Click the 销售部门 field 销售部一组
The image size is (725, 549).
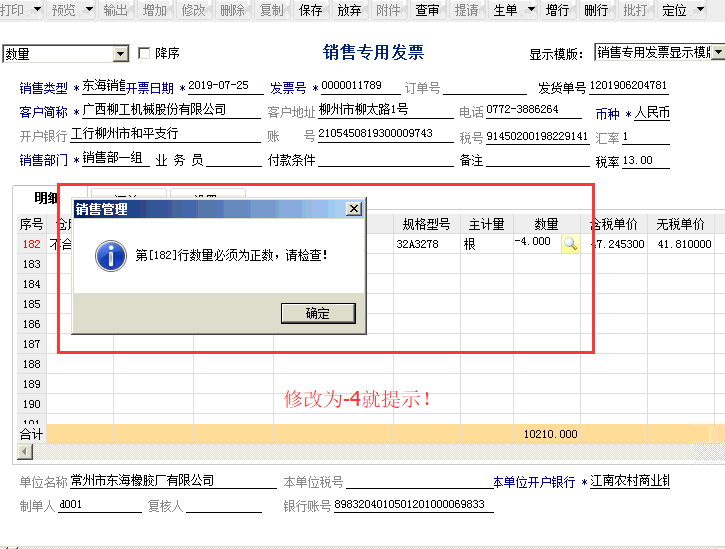coord(116,159)
